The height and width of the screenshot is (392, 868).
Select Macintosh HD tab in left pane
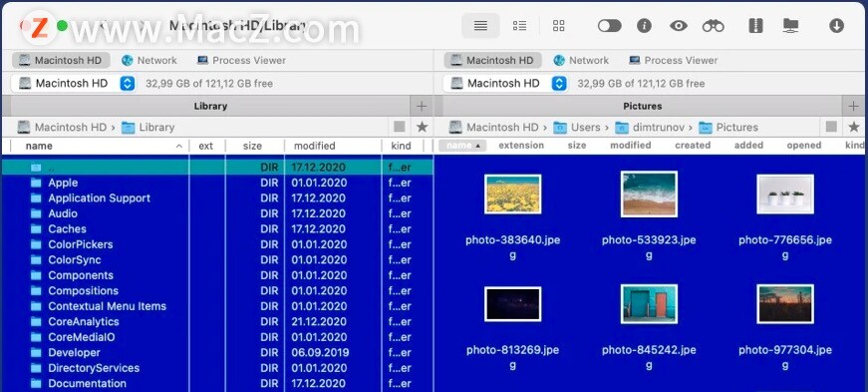point(61,61)
